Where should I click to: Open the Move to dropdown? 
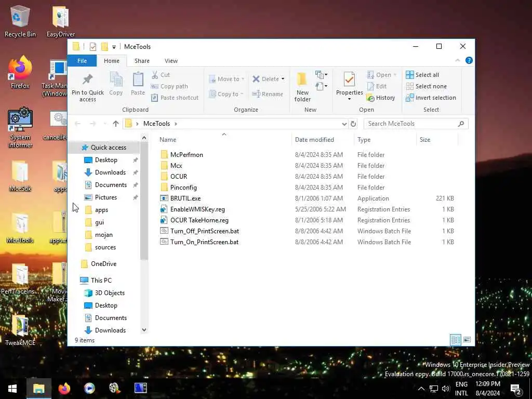pos(227,79)
